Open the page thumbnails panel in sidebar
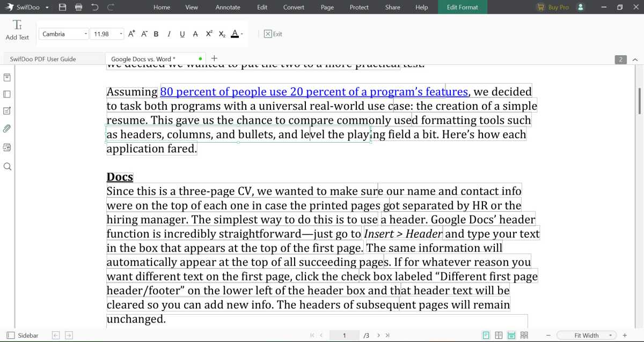Image resolution: width=644 pixels, height=342 pixels. click(8, 94)
